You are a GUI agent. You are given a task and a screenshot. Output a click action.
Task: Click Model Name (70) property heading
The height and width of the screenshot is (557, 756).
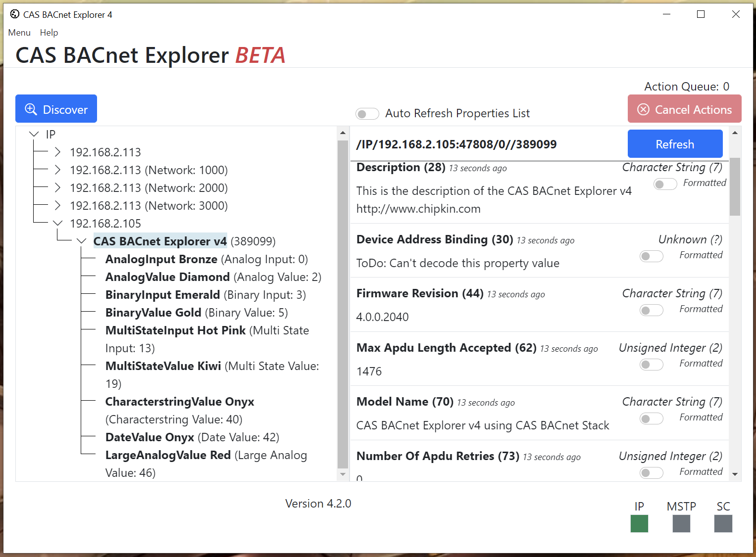pyautogui.click(x=405, y=402)
